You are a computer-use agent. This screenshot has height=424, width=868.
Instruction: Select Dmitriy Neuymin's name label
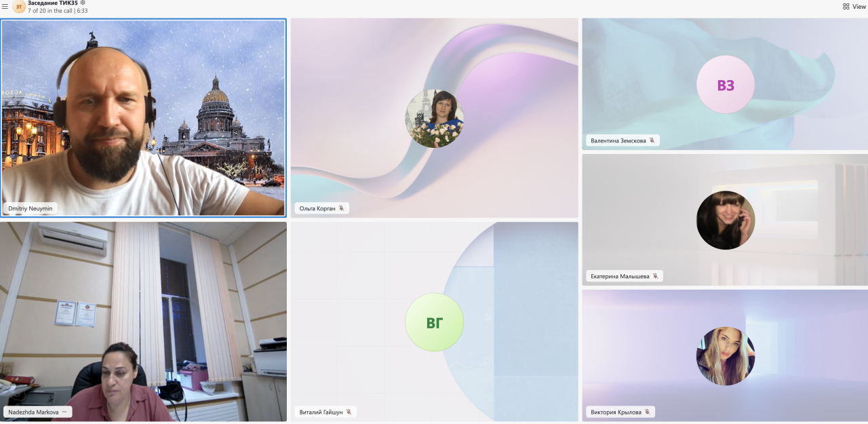pos(30,208)
